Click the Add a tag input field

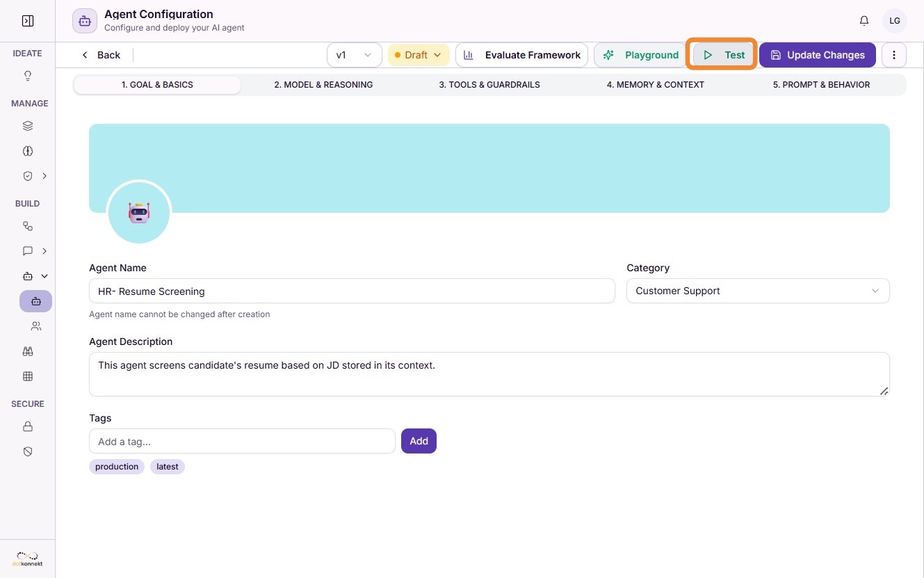coord(242,441)
